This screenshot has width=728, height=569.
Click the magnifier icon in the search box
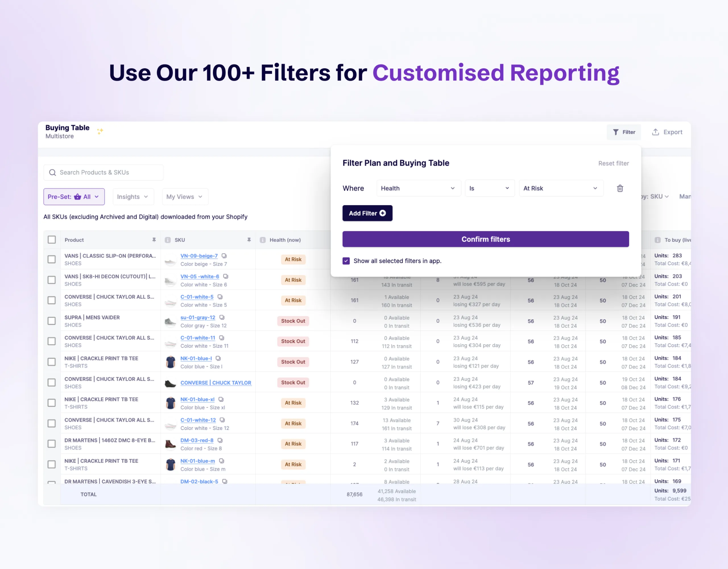click(52, 172)
